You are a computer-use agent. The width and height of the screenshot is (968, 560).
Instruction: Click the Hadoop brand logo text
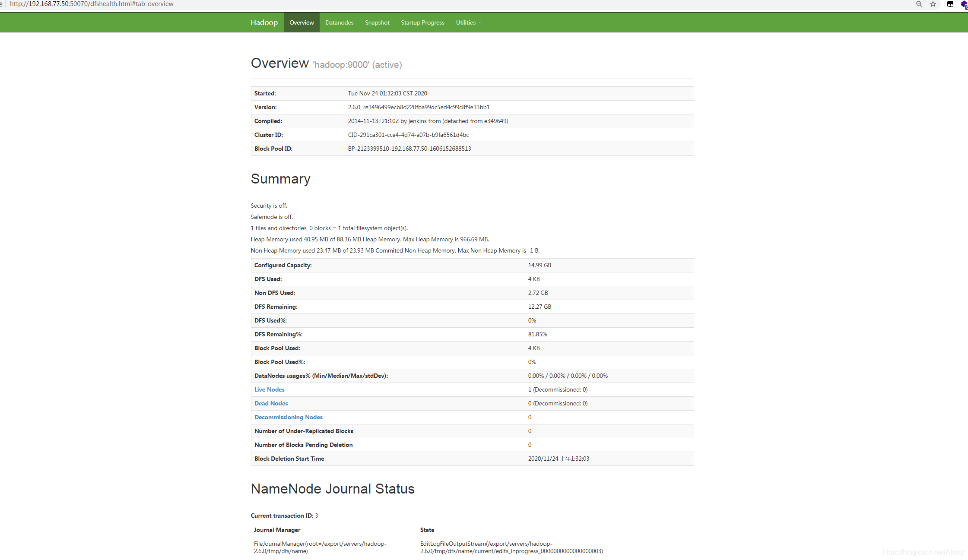click(x=264, y=22)
